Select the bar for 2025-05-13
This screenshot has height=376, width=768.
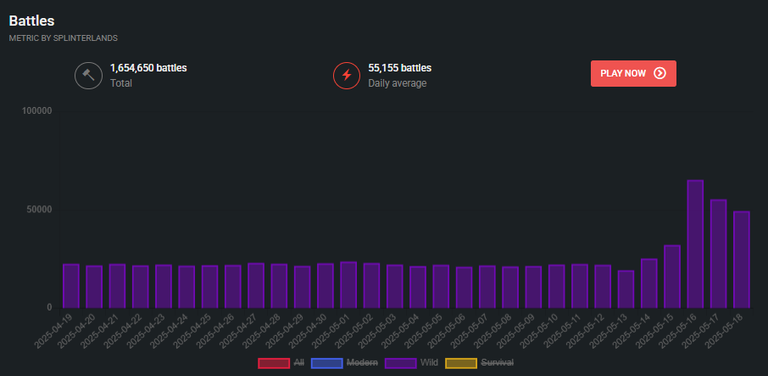(626, 289)
